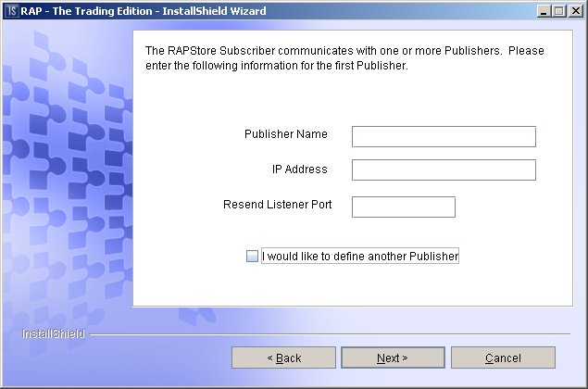588x389 pixels.
Task: Click the 'IP Address' label text
Action: [x=300, y=169]
